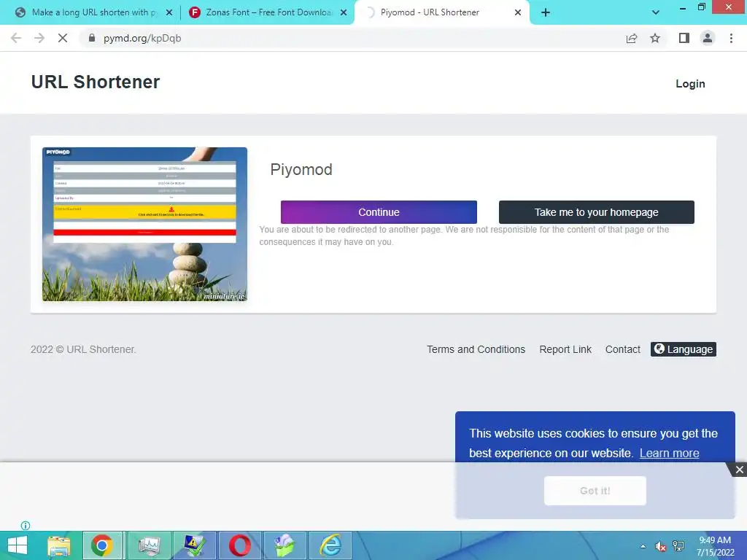Image resolution: width=747 pixels, height=560 pixels.
Task: Open the warning checkmark taskbar app
Action: pos(194,545)
